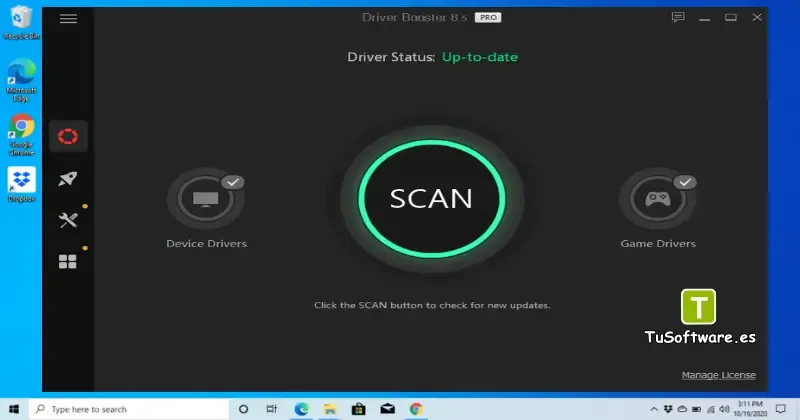
Task: Open the notification center icon
Action: click(781, 409)
